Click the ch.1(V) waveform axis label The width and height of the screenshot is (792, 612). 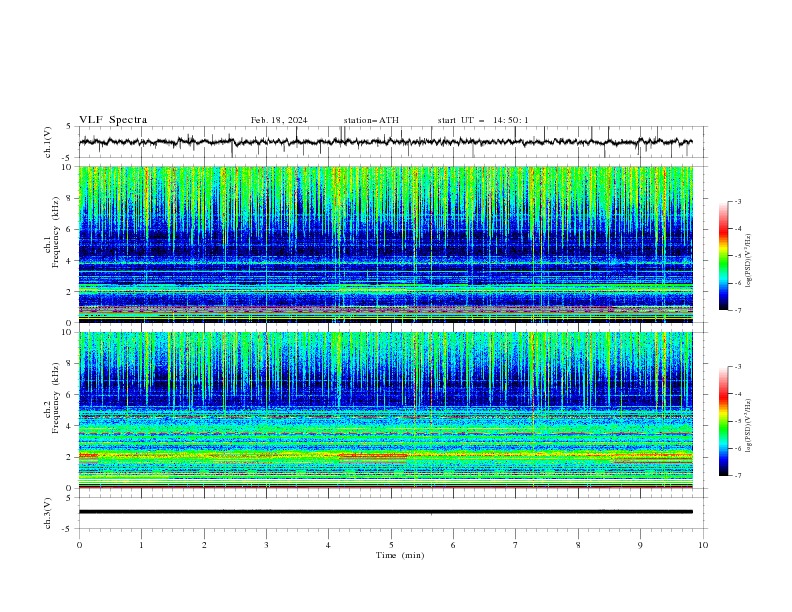tap(48, 142)
